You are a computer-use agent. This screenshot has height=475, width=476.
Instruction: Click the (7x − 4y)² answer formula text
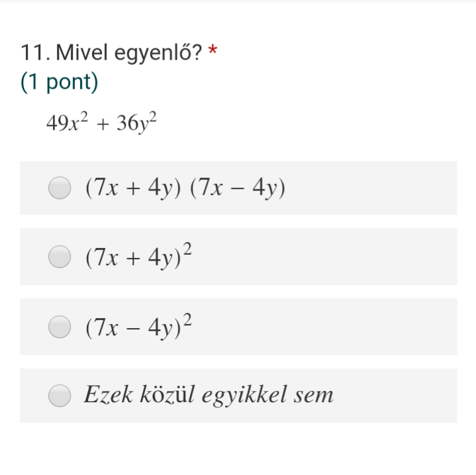[x=139, y=326]
